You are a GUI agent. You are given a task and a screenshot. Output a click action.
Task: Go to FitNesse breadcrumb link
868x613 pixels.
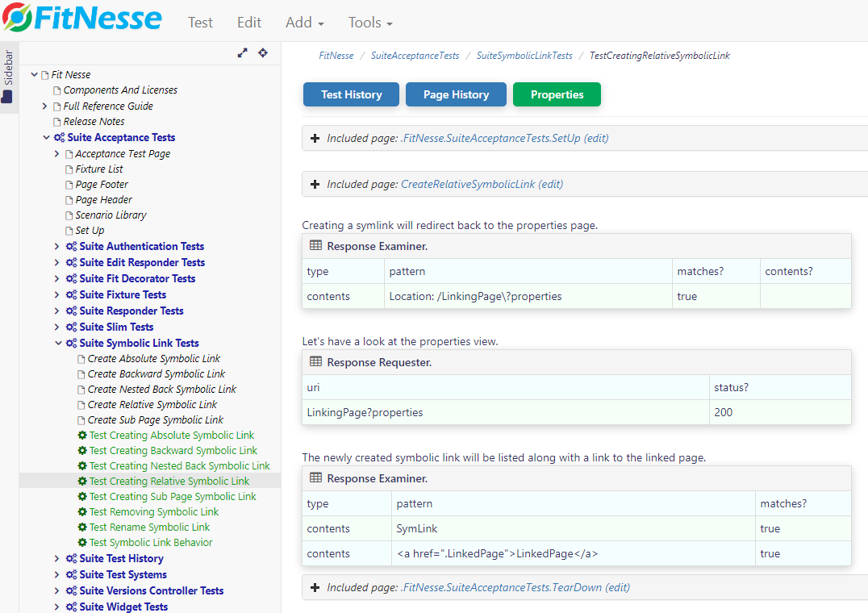pyautogui.click(x=336, y=56)
